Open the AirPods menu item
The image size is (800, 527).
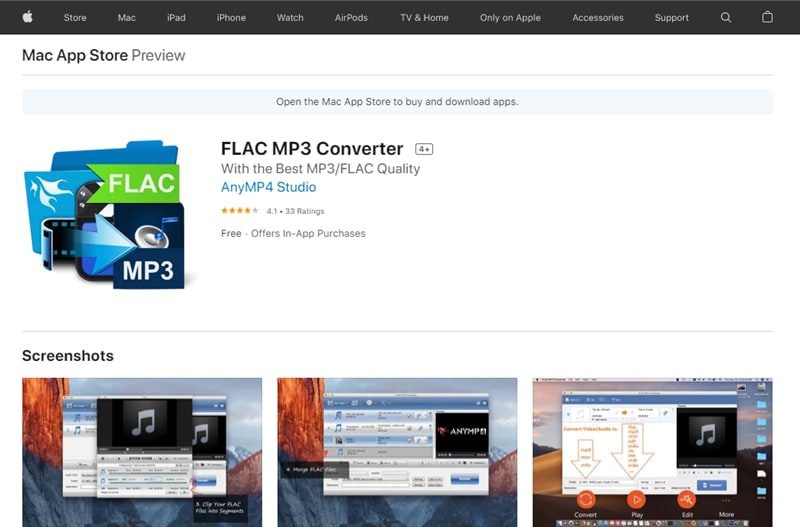tap(351, 17)
